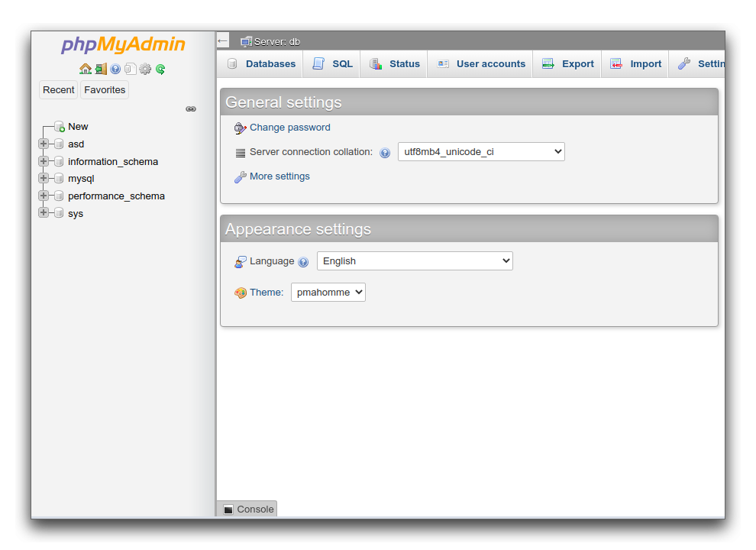Screen dimensions: 756x550
Task: Select the asd database name
Action: tap(76, 144)
